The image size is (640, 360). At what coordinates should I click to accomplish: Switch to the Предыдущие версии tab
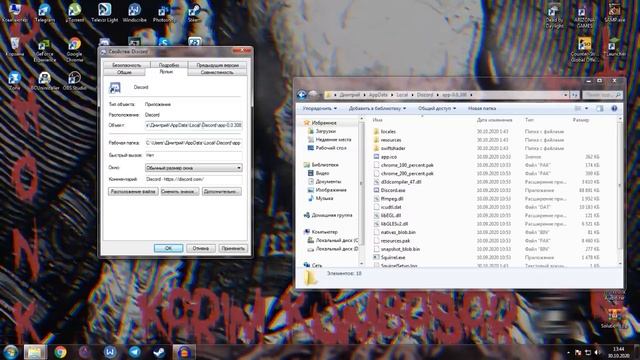(218, 65)
